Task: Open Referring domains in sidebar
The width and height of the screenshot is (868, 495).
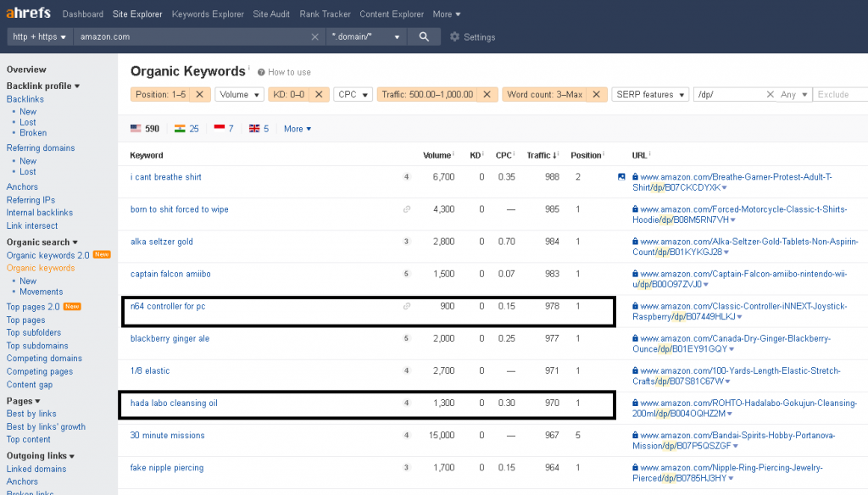Action: click(x=41, y=147)
